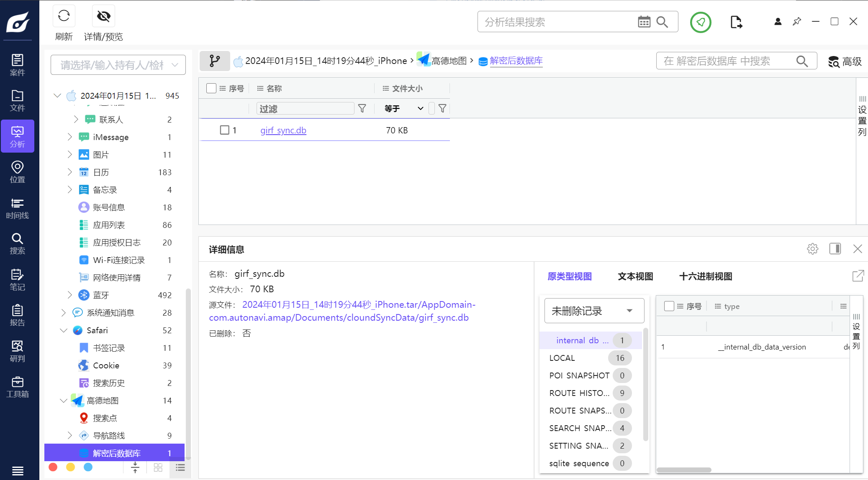Toggle select-all checkbox in 序号 header
The width and height of the screenshot is (868, 480).
click(211, 88)
